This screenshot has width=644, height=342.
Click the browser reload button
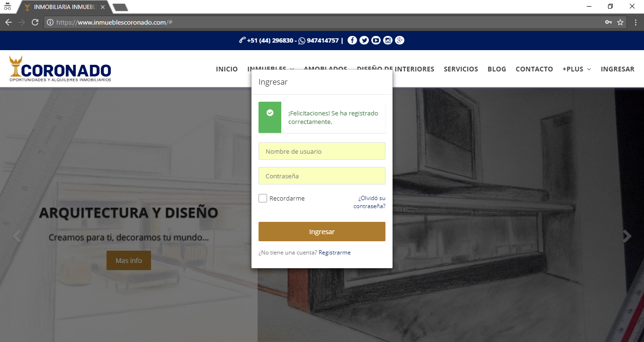(35, 22)
